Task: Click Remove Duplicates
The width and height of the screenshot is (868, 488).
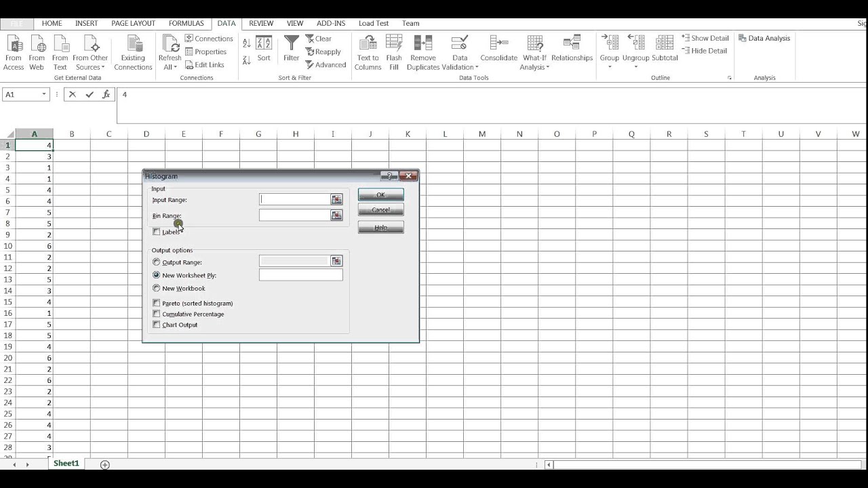Action: (423, 53)
